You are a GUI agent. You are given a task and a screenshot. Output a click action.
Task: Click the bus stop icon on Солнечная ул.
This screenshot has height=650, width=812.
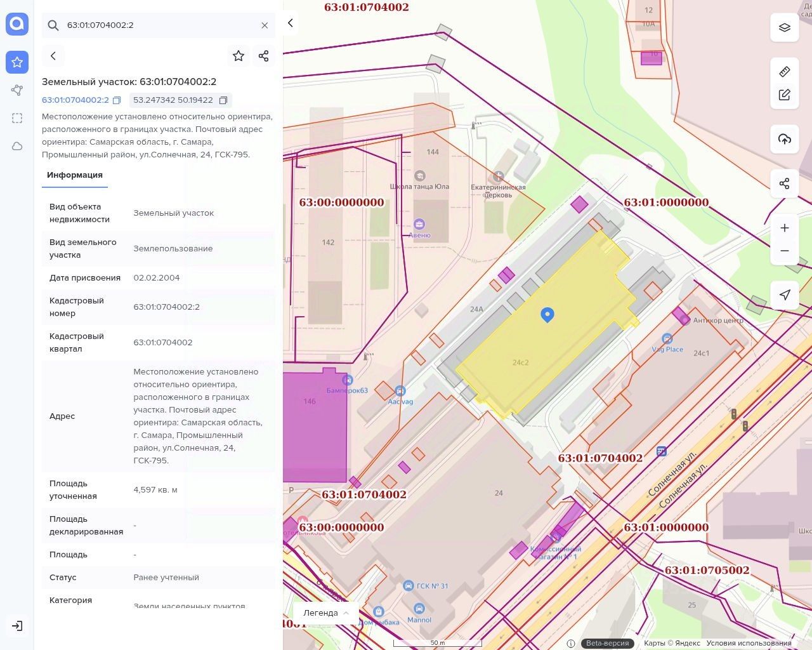click(662, 451)
